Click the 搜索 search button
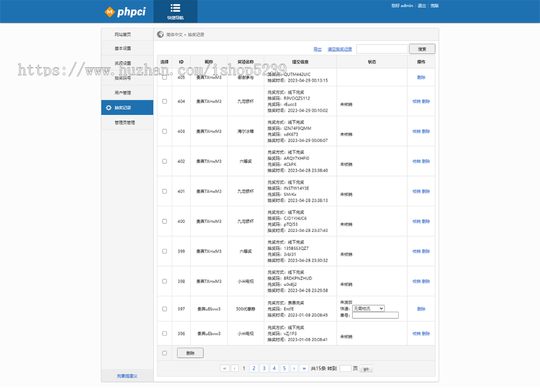This screenshot has width=540, height=392. pyautogui.click(x=422, y=49)
